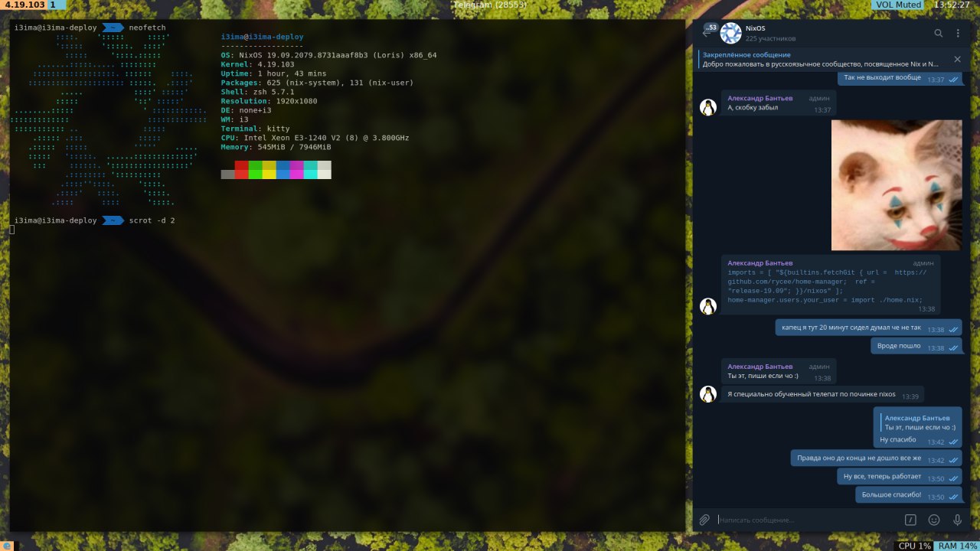This screenshot has height=551, width=980.
Task: Open sender name above 'Ты эт, пиши если чо' message
Action: pyautogui.click(x=760, y=367)
